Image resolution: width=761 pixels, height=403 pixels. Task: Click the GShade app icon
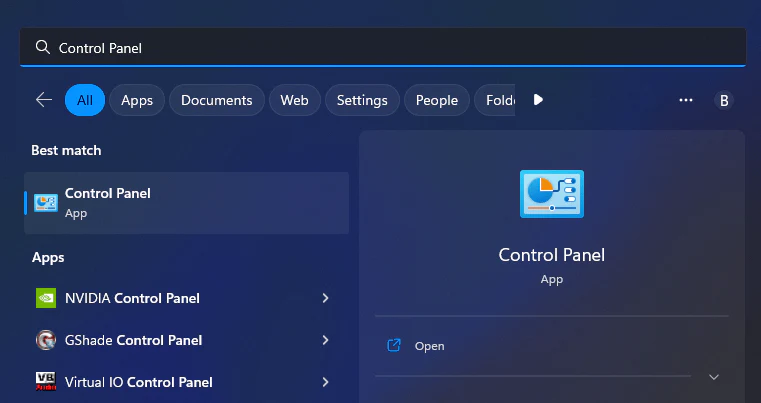pyautogui.click(x=46, y=340)
